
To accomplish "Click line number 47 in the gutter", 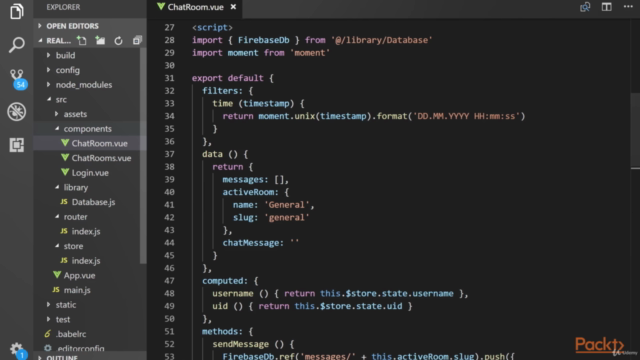I will (x=169, y=281).
